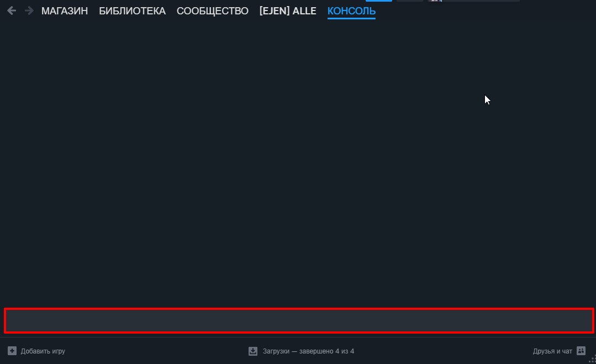Open the [EJEN] ALLE profile tab
This screenshot has width=596, height=364.
tap(288, 11)
